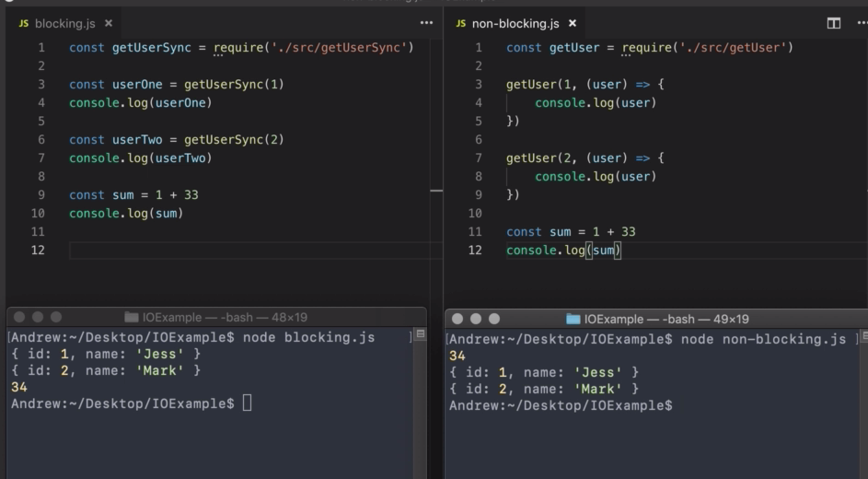Click 'userTwo' declaration on line 6
Viewport: 868px width, 479px height.
tap(137, 140)
